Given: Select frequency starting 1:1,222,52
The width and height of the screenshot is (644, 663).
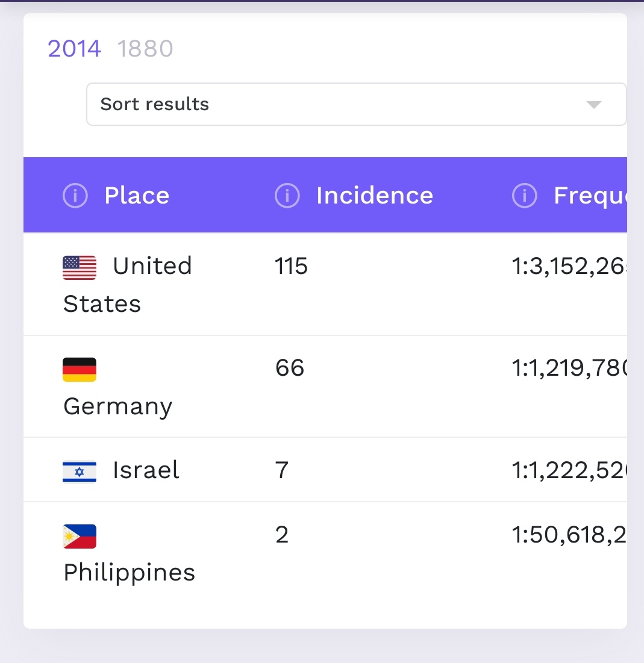Looking at the screenshot, I should [569, 471].
